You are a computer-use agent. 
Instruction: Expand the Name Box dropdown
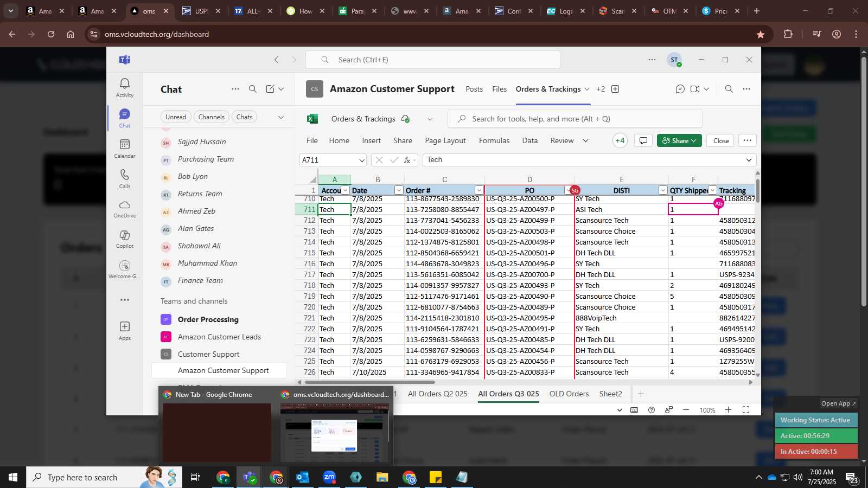pos(362,160)
